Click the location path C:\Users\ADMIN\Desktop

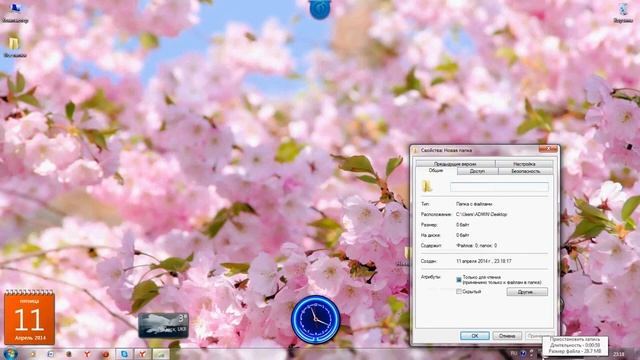pos(481,214)
